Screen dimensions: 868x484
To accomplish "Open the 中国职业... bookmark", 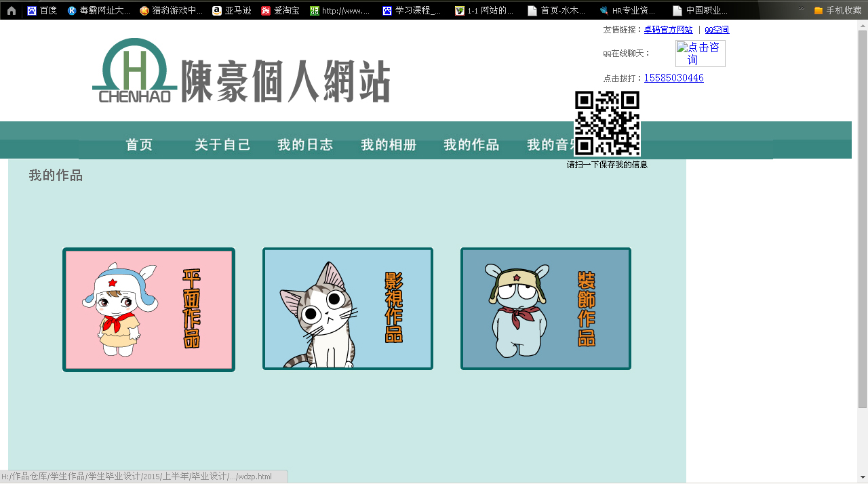I will (700, 11).
